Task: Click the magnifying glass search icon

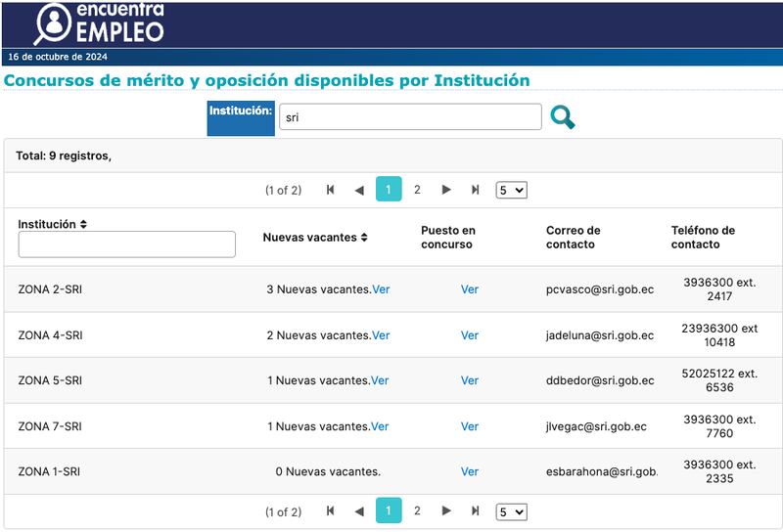Action: pos(562,117)
